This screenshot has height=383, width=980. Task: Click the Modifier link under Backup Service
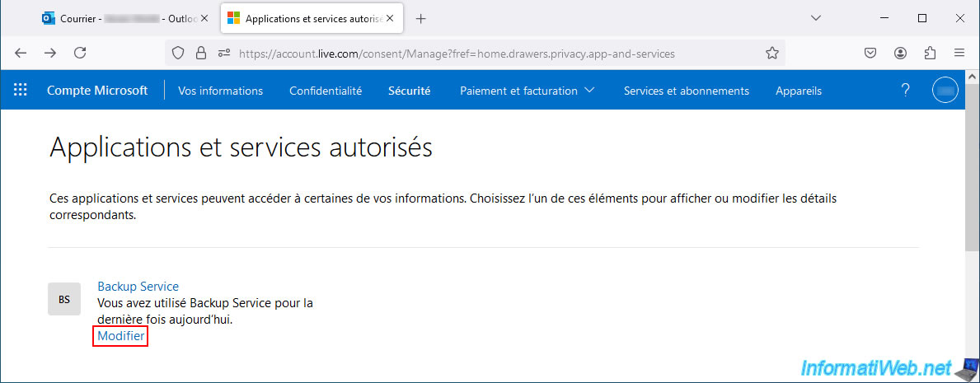pos(121,336)
